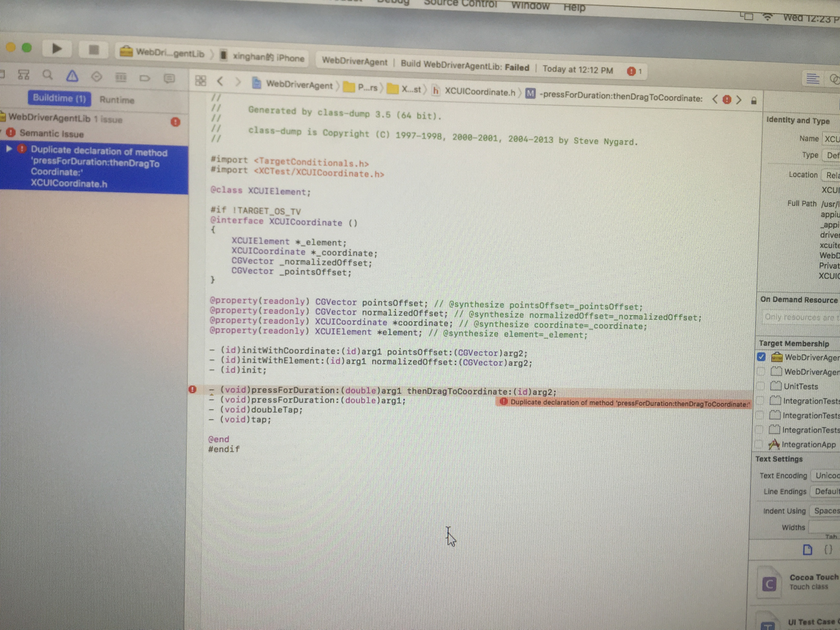Jump to previous issue arrow
The image size is (840, 630).
click(x=715, y=99)
